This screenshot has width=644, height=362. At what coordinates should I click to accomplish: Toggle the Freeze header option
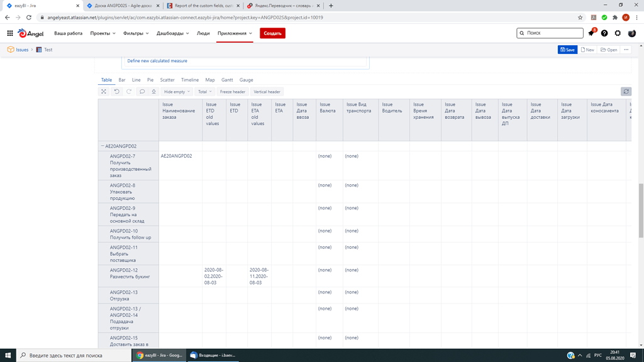(233, 91)
